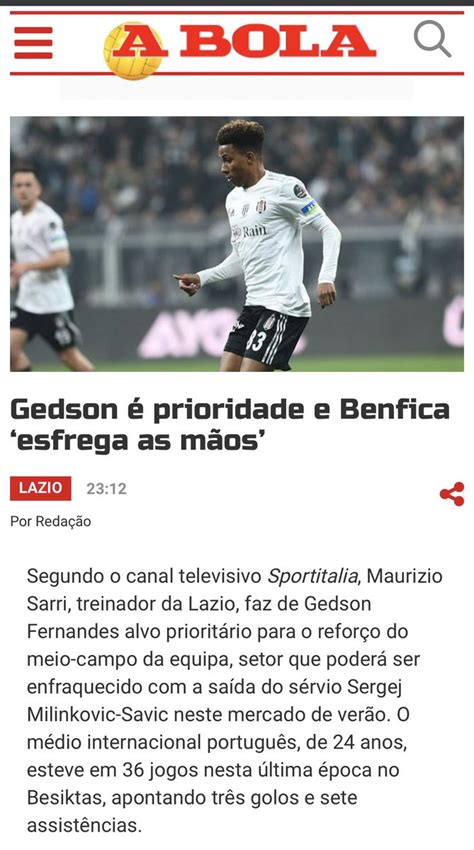This screenshot has width=474, height=850.
Task: Tap the italic Sportitalia word
Action: 313,576
